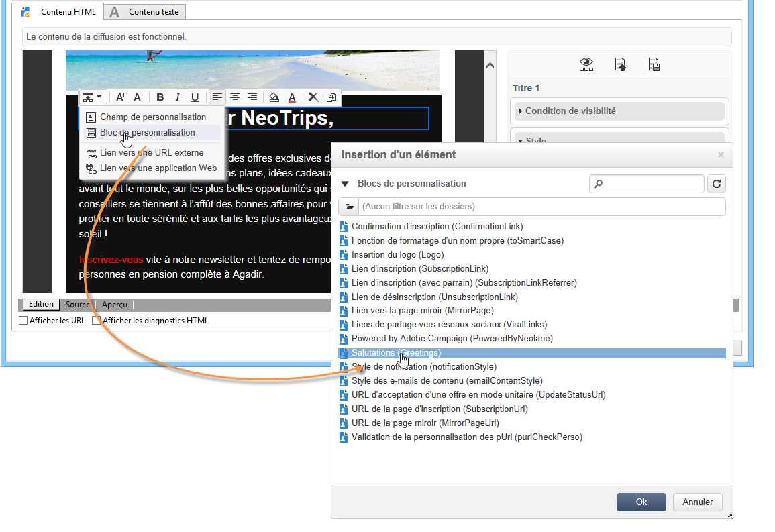Collapse the Style section
The width and height of the screenshot is (775, 532).
pos(620,138)
